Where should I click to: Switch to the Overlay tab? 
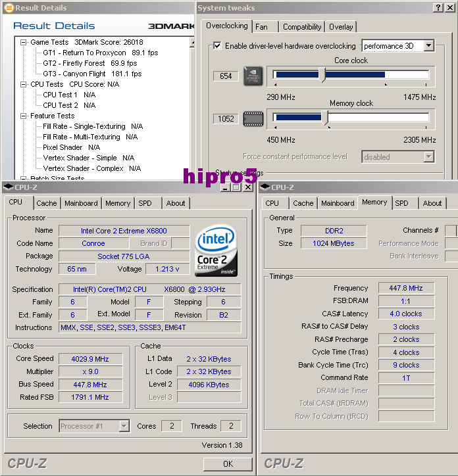(x=341, y=27)
